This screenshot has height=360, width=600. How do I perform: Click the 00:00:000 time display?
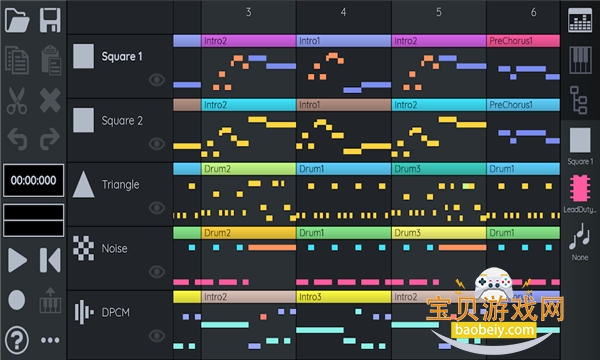(34, 180)
